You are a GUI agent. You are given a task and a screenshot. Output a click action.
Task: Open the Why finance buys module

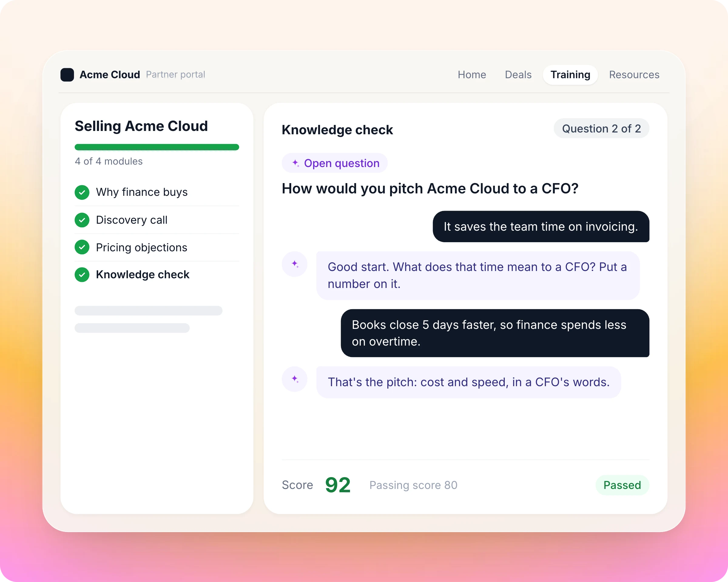(157, 192)
